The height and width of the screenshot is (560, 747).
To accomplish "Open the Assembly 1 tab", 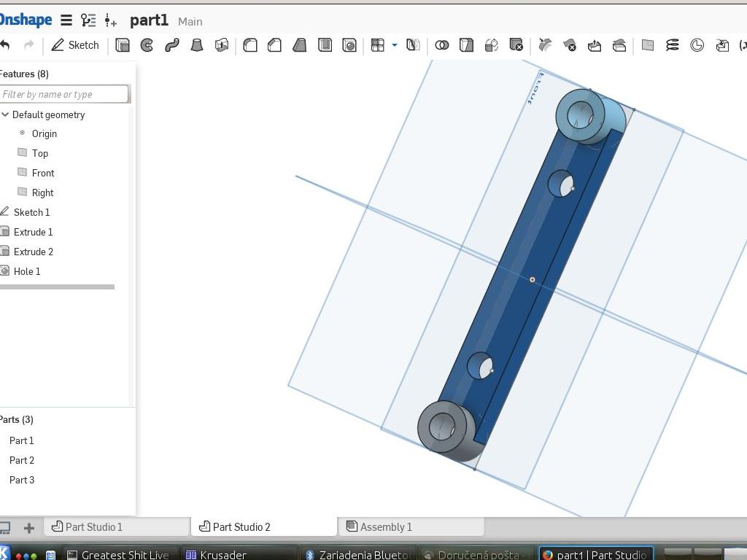I will pyautogui.click(x=385, y=526).
